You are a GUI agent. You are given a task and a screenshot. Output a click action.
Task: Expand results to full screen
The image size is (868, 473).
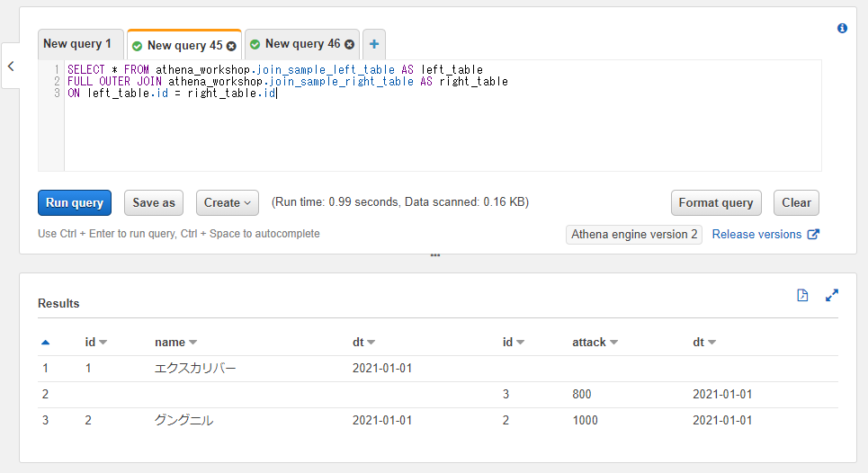[x=832, y=295]
